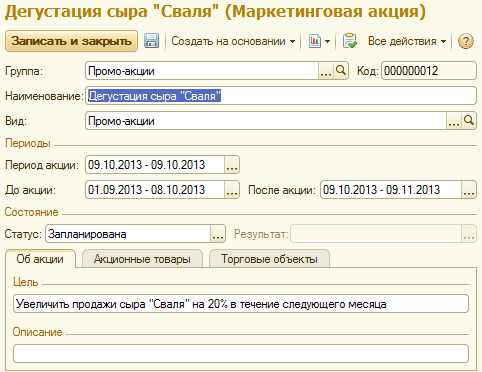Open help via question mark icon

tap(466, 41)
